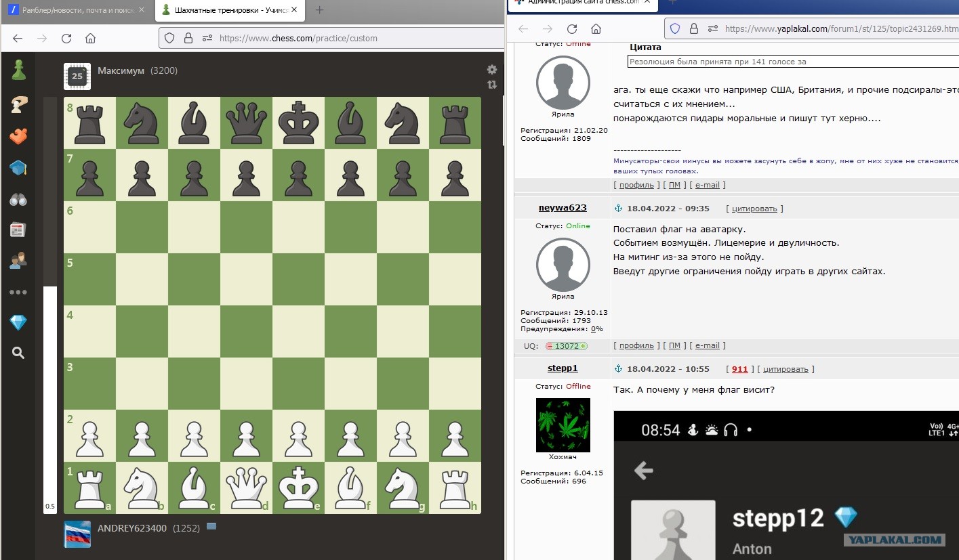Click цитировать on stepp1's post
This screenshot has width=959, height=560.
pyautogui.click(x=785, y=369)
